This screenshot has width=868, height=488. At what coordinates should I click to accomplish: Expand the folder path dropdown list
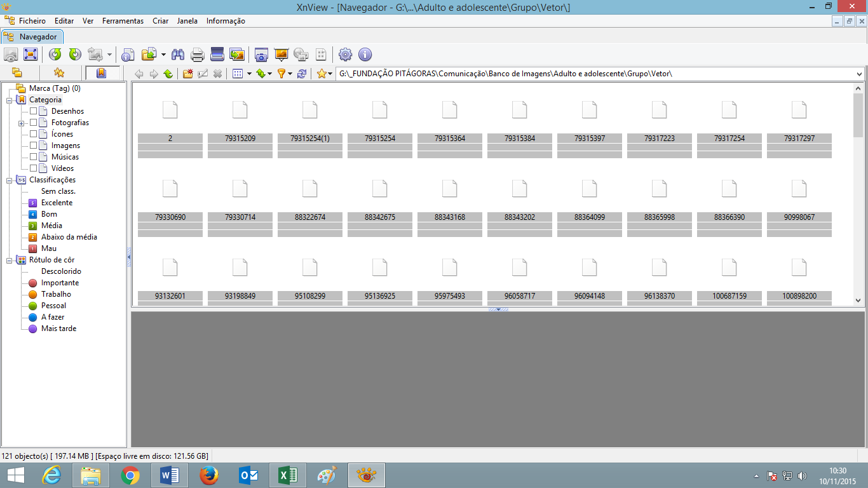pos(859,74)
